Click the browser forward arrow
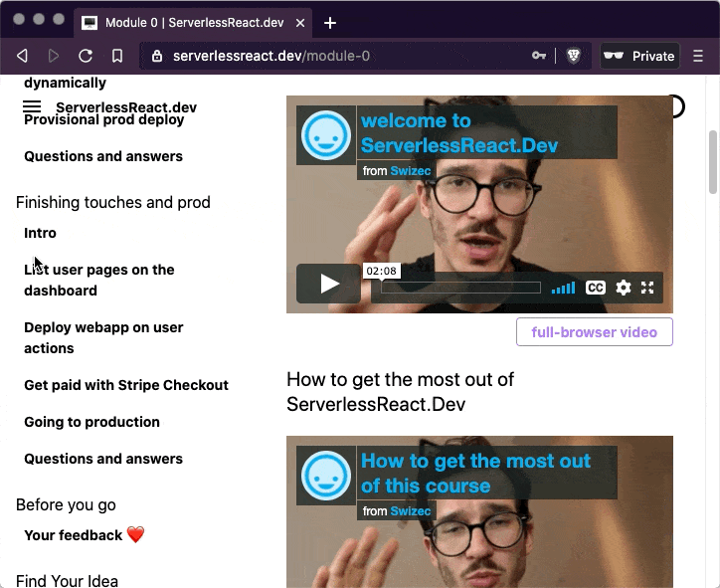720x588 pixels. click(54, 56)
